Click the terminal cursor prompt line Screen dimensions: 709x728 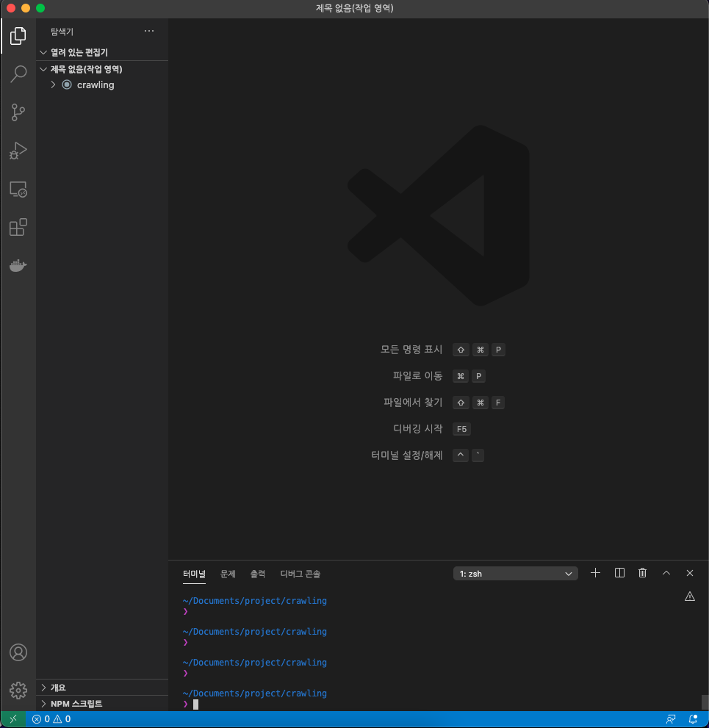[191, 704]
